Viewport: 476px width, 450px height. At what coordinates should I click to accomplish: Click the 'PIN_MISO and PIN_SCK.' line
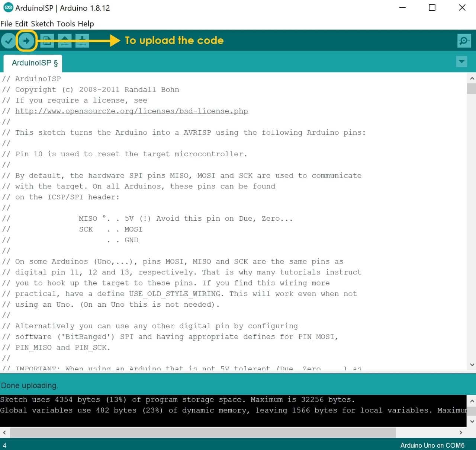[x=56, y=347]
